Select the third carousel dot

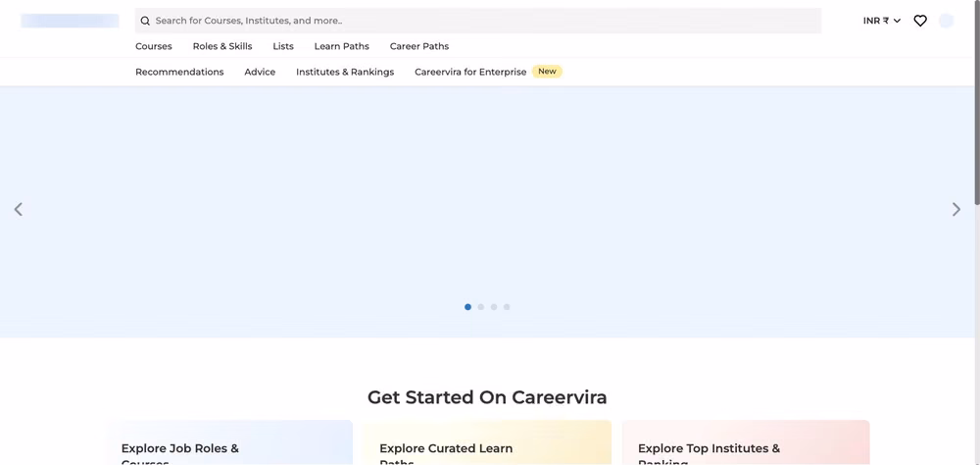494,307
